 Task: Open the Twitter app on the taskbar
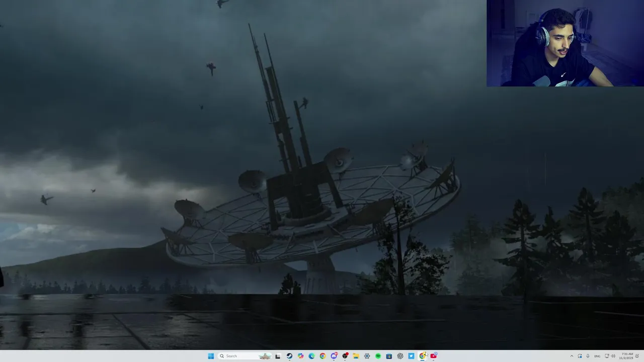tap(411, 356)
